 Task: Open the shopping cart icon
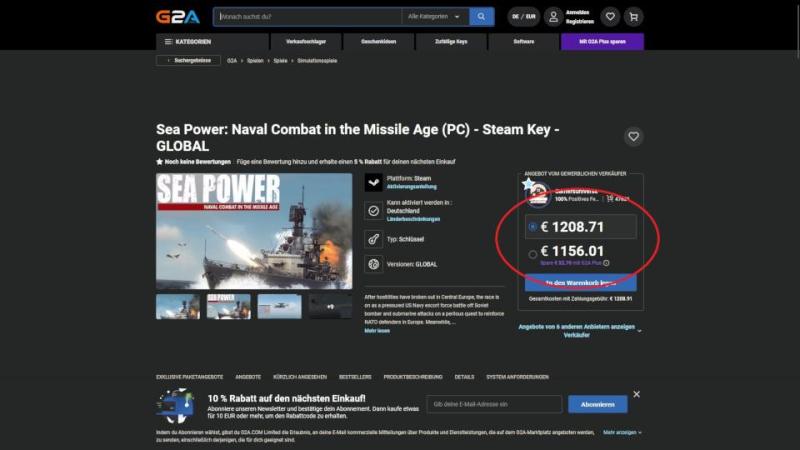[x=634, y=17]
